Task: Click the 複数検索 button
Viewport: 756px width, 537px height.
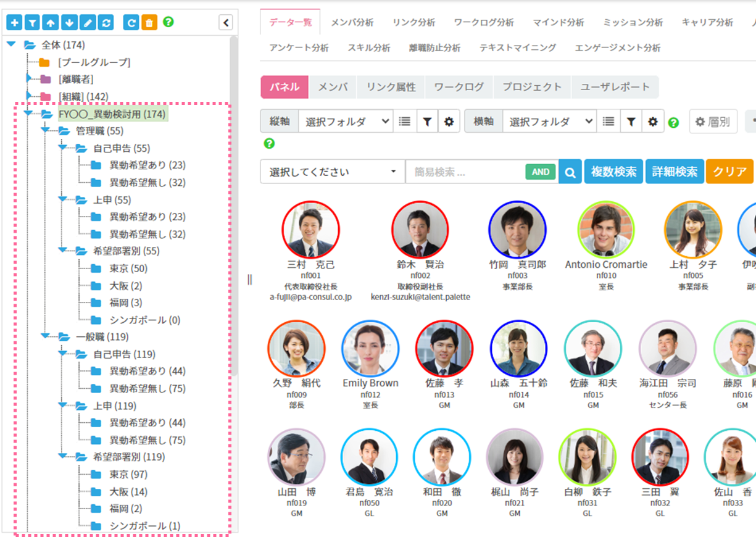Action: coord(613,172)
